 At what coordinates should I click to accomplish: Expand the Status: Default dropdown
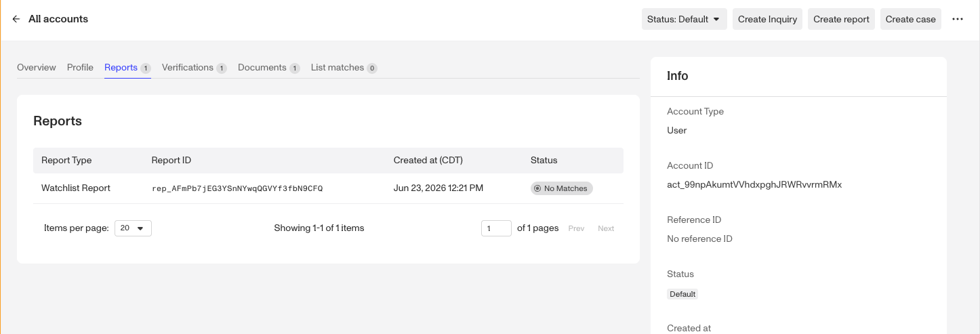click(685, 19)
